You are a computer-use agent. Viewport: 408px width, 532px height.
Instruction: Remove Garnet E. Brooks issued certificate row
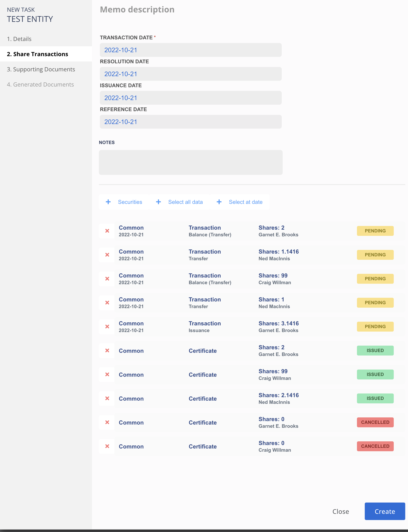pos(107,350)
